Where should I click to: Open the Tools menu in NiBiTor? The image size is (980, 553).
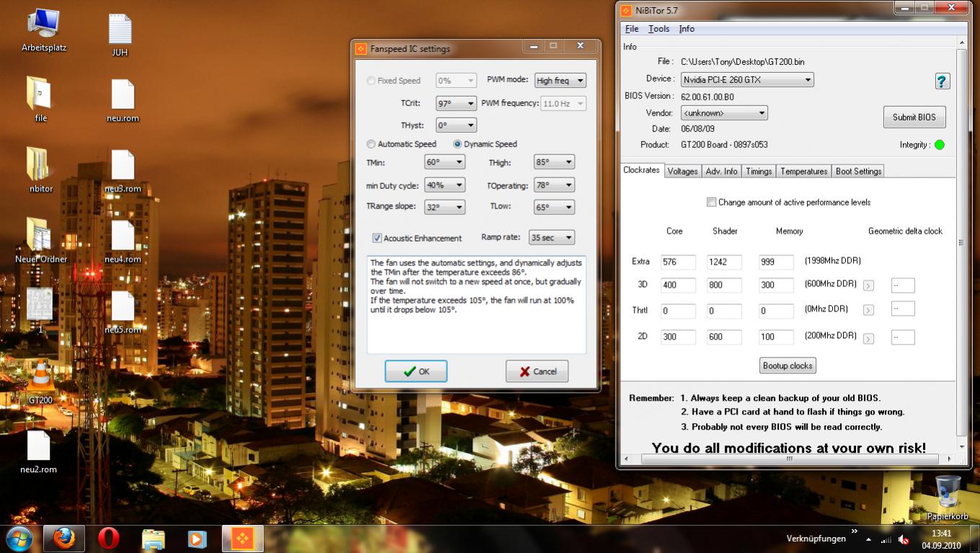click(658, 29)
